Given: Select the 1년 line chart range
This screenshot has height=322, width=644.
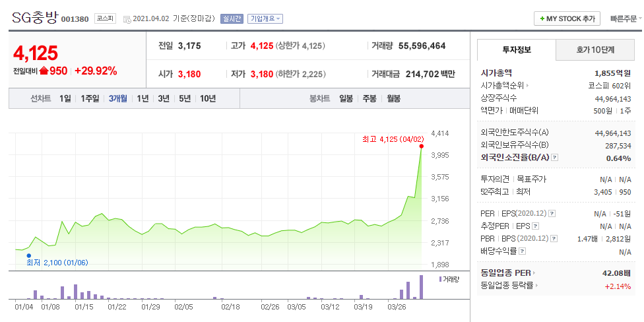Looking at the screenshot, I should click(143, 98).
